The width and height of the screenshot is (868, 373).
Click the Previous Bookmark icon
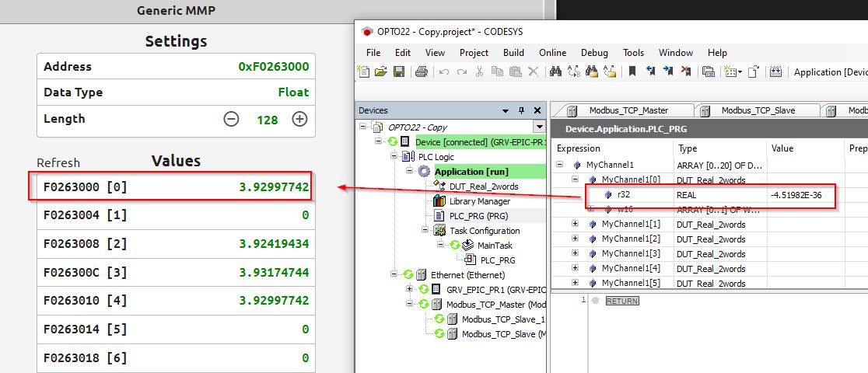pyautogui.click(x=651, y=71)
